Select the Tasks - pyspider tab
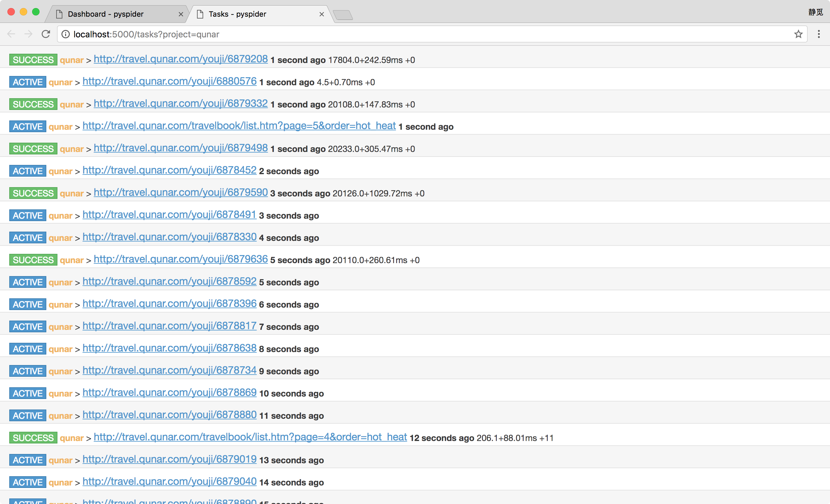Screen dimensions: 830x504 click(x=237, y=14)
